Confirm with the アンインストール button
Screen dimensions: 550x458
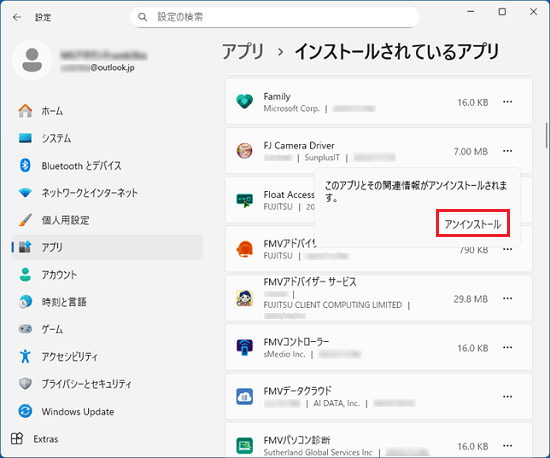pyautogui.click(x=473, y=223)
